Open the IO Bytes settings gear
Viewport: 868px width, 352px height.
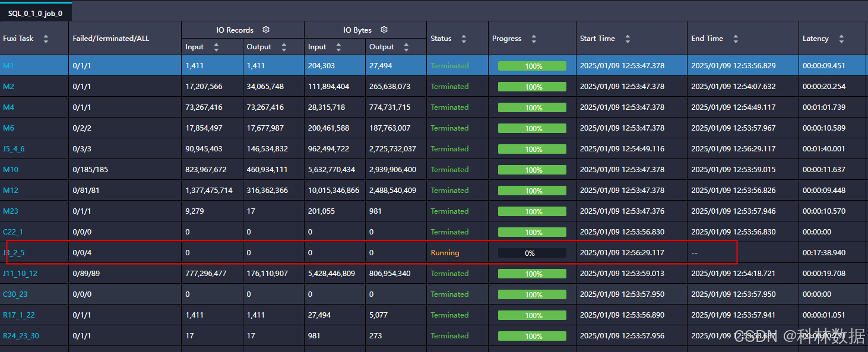384,30
